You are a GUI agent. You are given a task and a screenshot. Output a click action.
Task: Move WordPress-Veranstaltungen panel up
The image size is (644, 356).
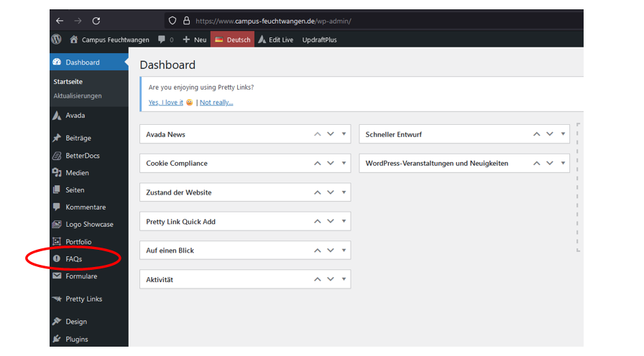click(x=537, y=163)
